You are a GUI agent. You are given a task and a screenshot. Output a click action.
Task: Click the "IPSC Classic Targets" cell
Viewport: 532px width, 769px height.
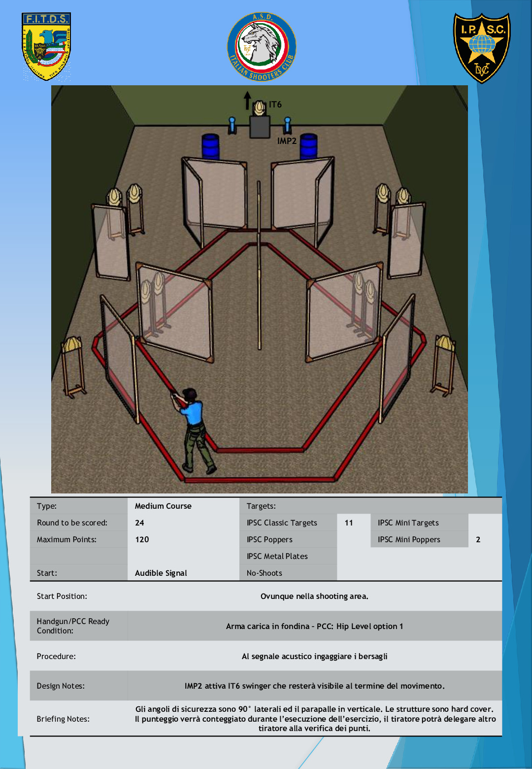coord(282,523)
